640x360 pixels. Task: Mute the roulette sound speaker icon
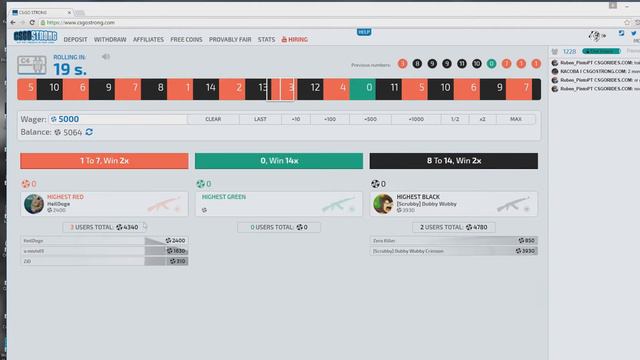point(106,57)
